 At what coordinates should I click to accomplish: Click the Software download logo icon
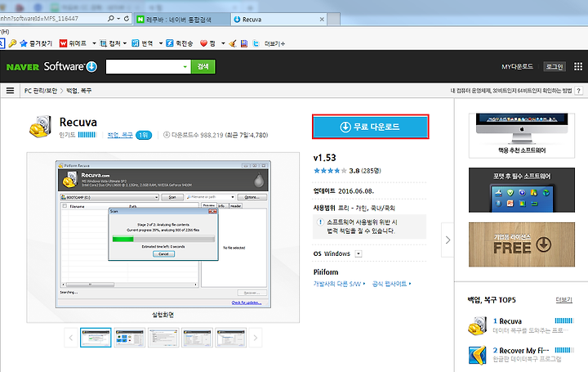91,66
